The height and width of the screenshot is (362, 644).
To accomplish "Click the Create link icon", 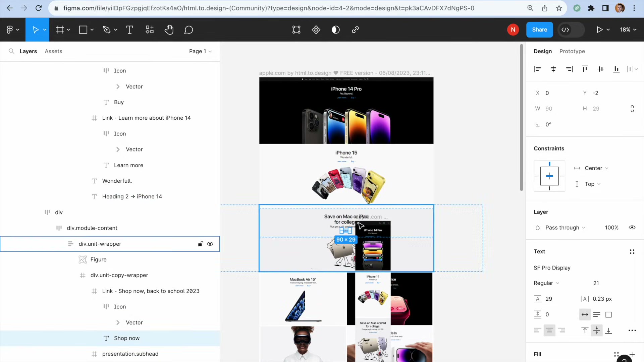I will click(x=356, y=30).
